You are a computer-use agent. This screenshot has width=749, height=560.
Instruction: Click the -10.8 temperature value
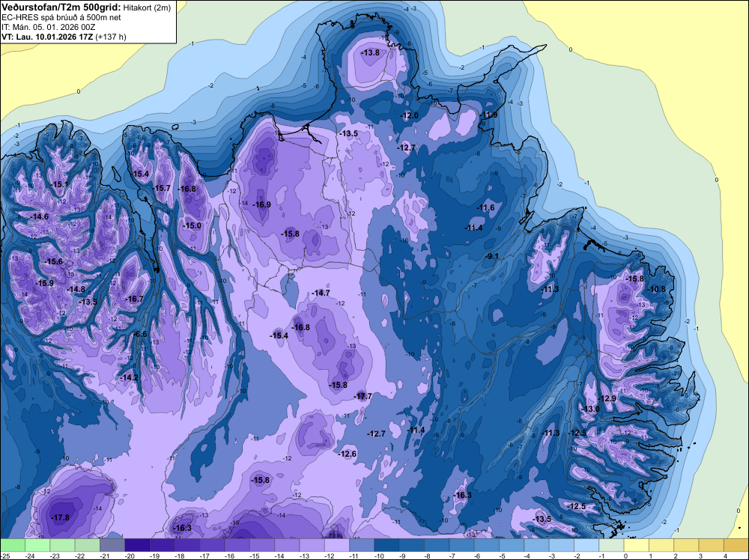pos(656,289)
